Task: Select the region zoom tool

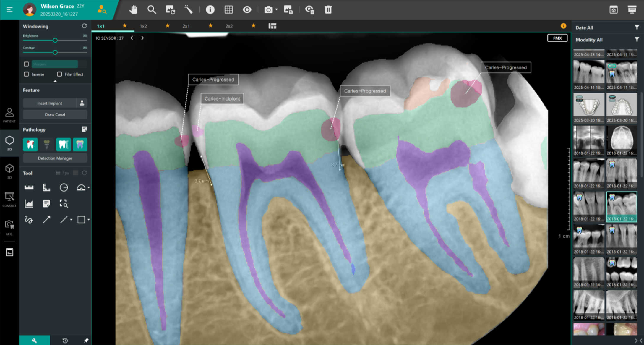Action: [64, 203]
